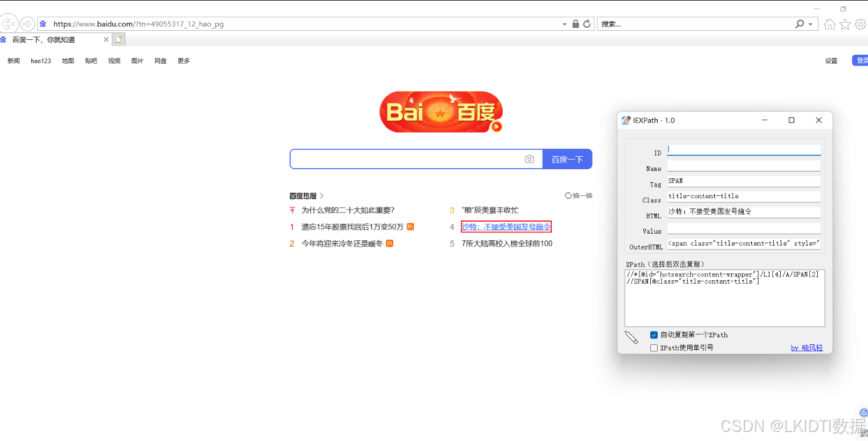Screen dimensions: 868x441
Task: Open the 贴吧 link
Action: [91, 61]
